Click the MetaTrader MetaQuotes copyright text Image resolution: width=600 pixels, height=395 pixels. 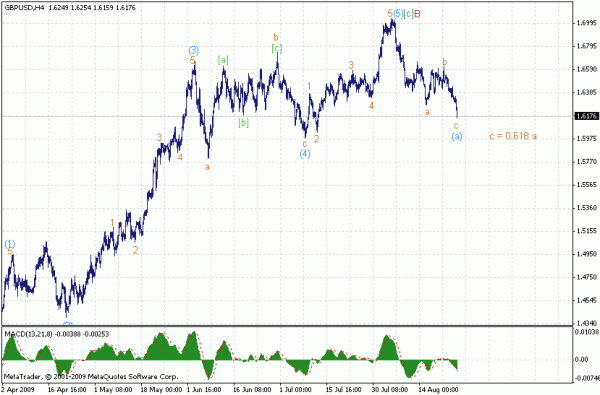pos(91,377)
